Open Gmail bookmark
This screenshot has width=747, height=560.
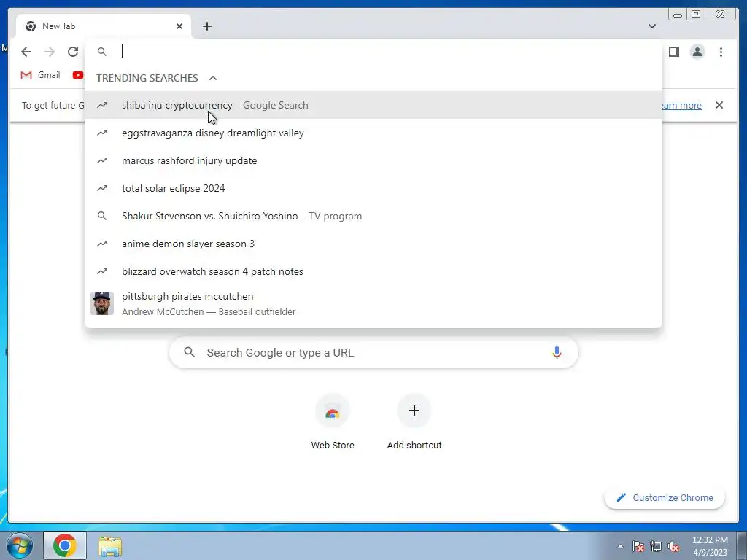pyautogui.click(x=41, y=75)
